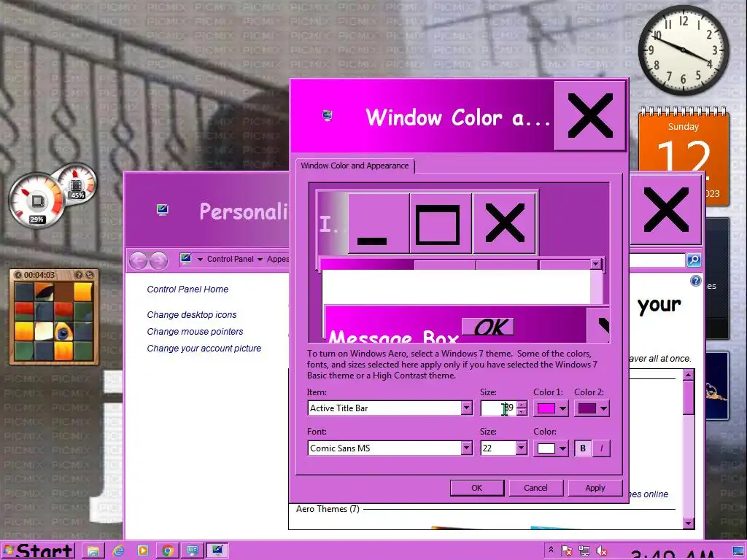The height and width of the screenshot is (560, 747).
Task: Click themes list scrollbar up arrow
Action: click(688, 376)
